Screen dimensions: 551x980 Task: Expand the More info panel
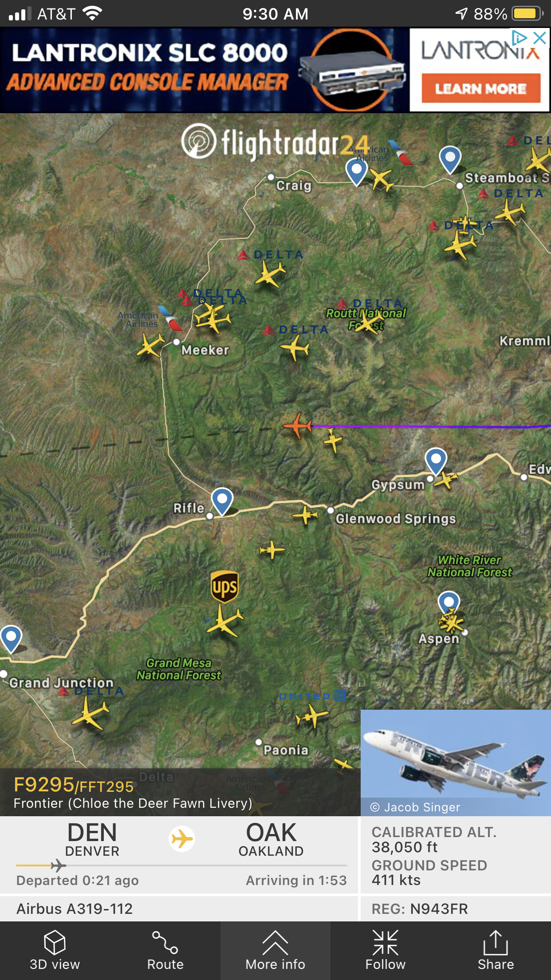click(x=275, y=950)
